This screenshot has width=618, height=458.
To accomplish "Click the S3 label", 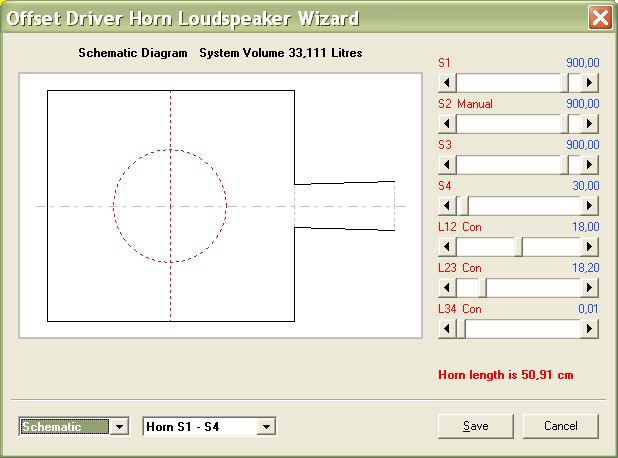I will 445,145.
